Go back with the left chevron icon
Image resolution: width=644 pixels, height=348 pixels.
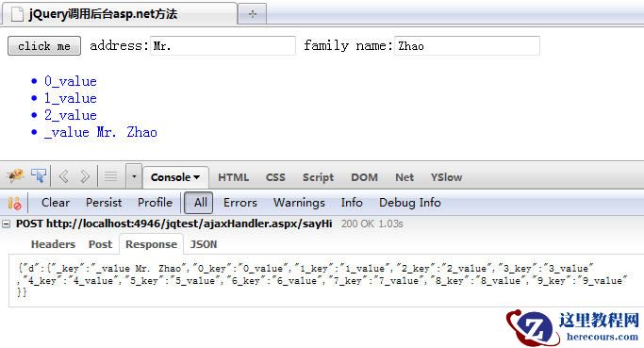pyautogui.click(x=63, y=176)
